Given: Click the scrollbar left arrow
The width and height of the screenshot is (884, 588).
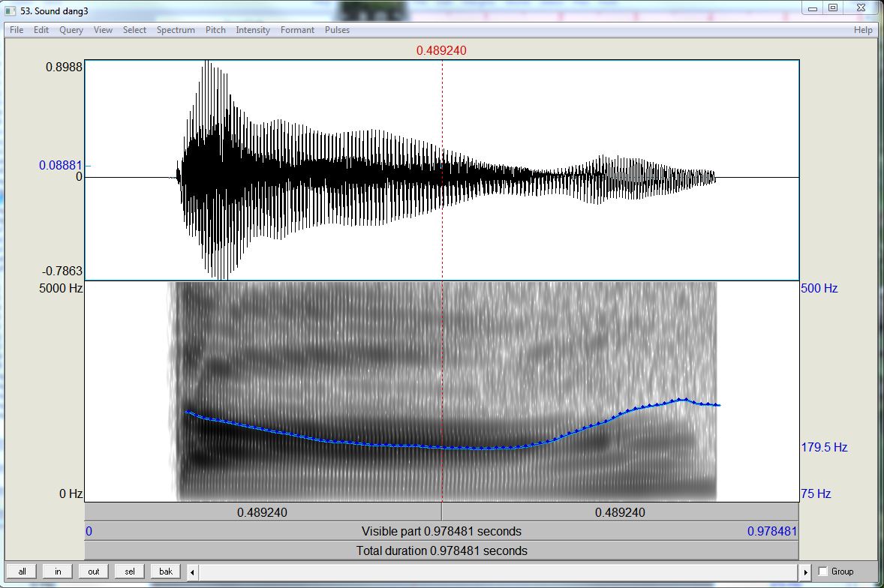Looking at the screenshot, I should [x=192, y=572].
